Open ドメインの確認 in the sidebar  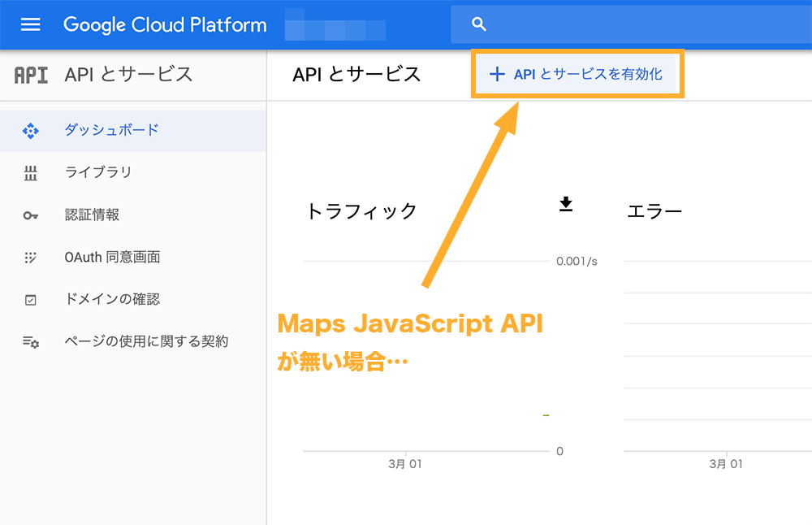click(x=133, y=300)
